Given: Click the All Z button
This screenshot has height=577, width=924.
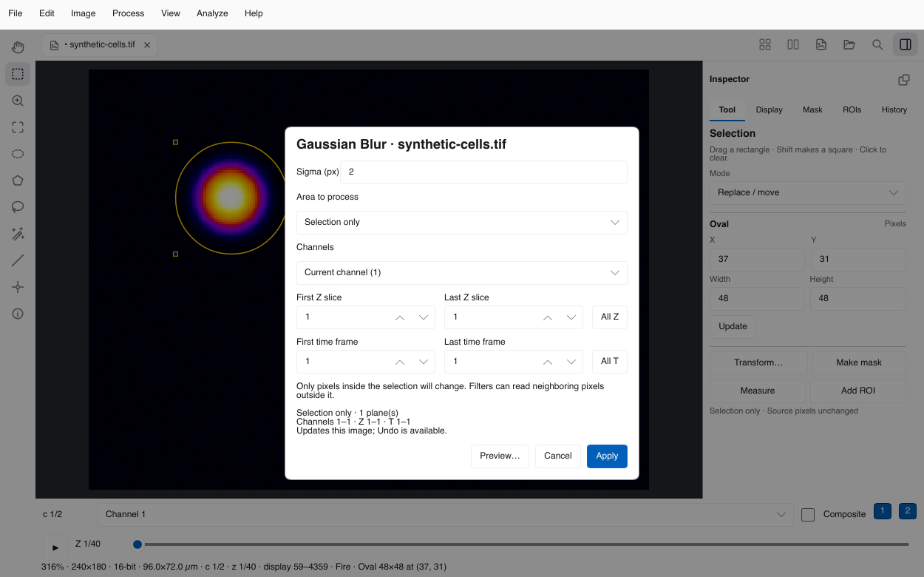Looking at the screenshot, I should [x=610, y=317].
